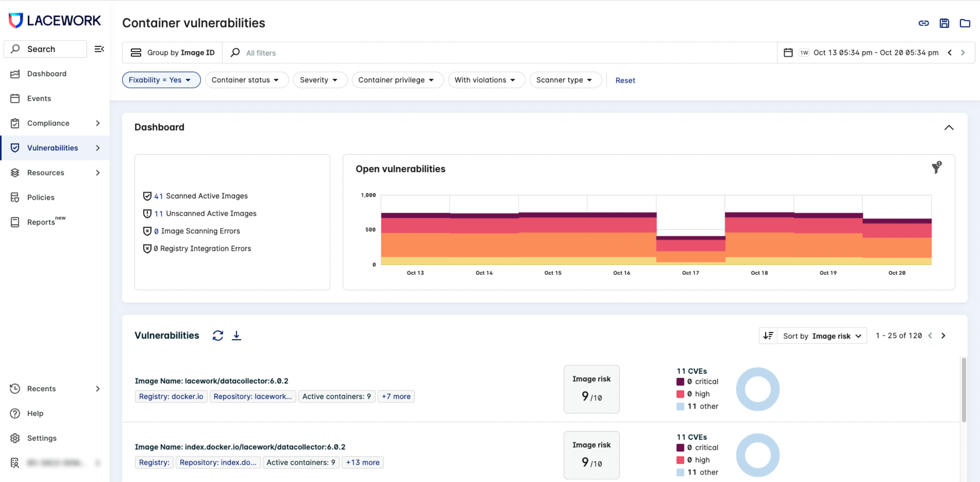The width and height of the screenshot is (980, 482).
Task: Download the vulnerabilities list
Action: pyautogui.click(x=236, y=335)
